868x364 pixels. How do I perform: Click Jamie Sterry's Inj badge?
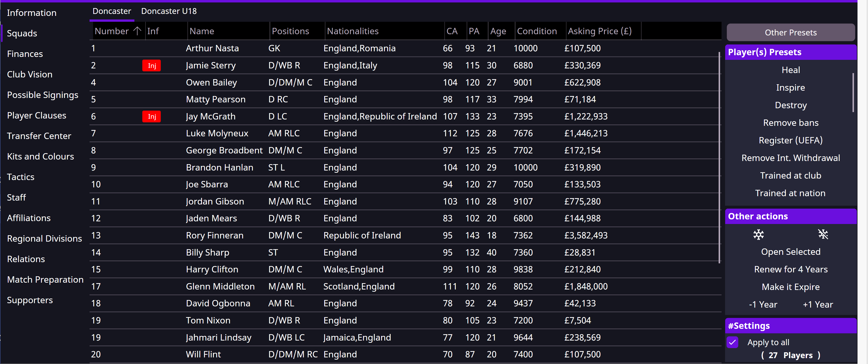coord(151,65)
